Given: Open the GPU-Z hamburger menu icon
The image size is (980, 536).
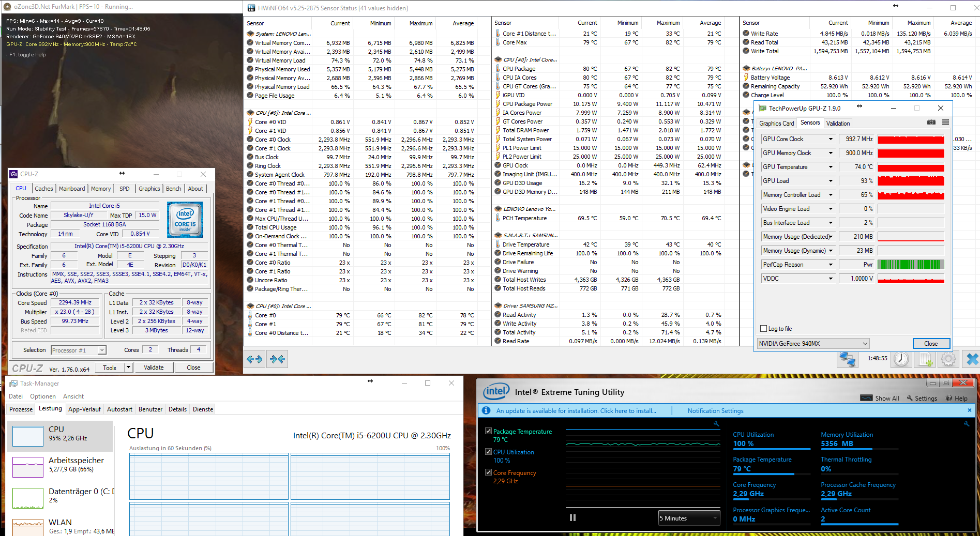Looking at the screenshot, I should [x=945, y=122].
